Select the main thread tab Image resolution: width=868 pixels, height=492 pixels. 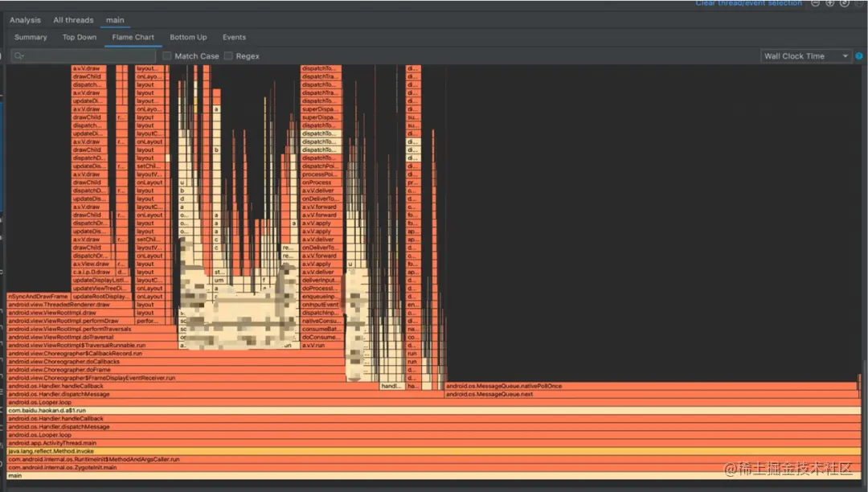pos(115,20)
